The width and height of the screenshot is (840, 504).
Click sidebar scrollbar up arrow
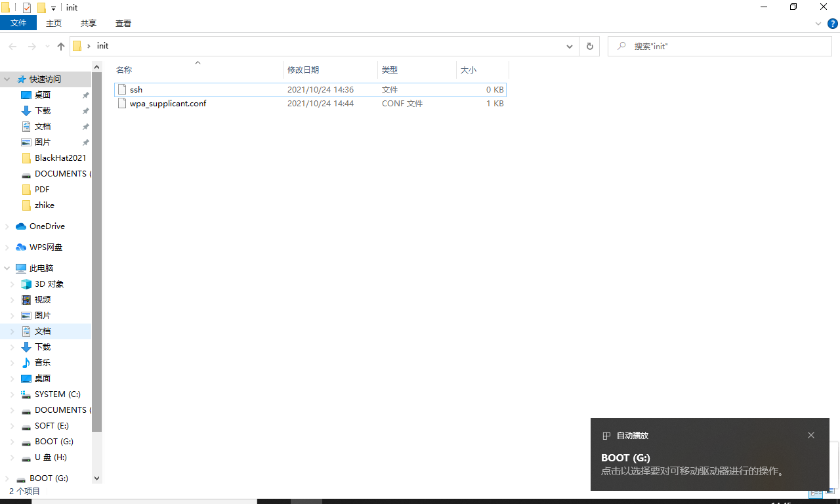[97, 67]
